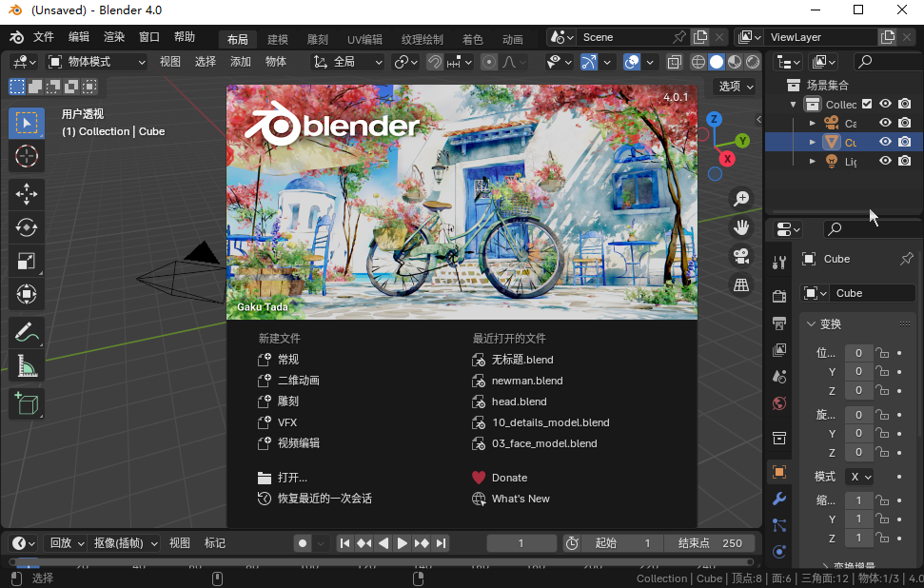Click the Donate link on splash screen

coord(509,478)
